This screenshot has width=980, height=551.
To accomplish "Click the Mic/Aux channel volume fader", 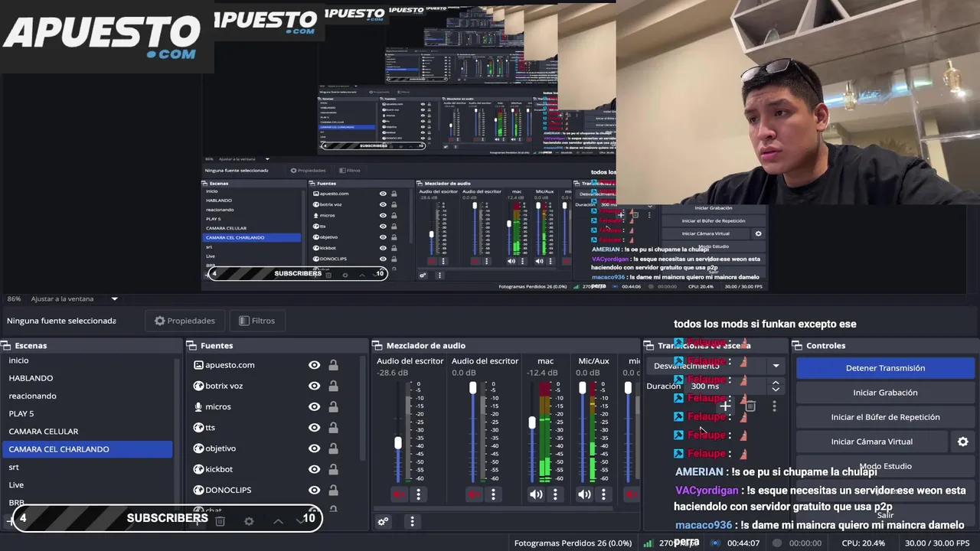I will [x=582, y=389].
